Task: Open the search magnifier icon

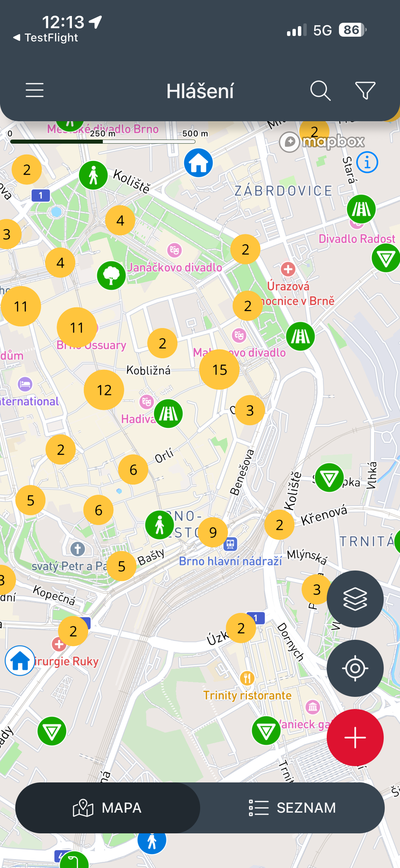Action: click(320, 91)
